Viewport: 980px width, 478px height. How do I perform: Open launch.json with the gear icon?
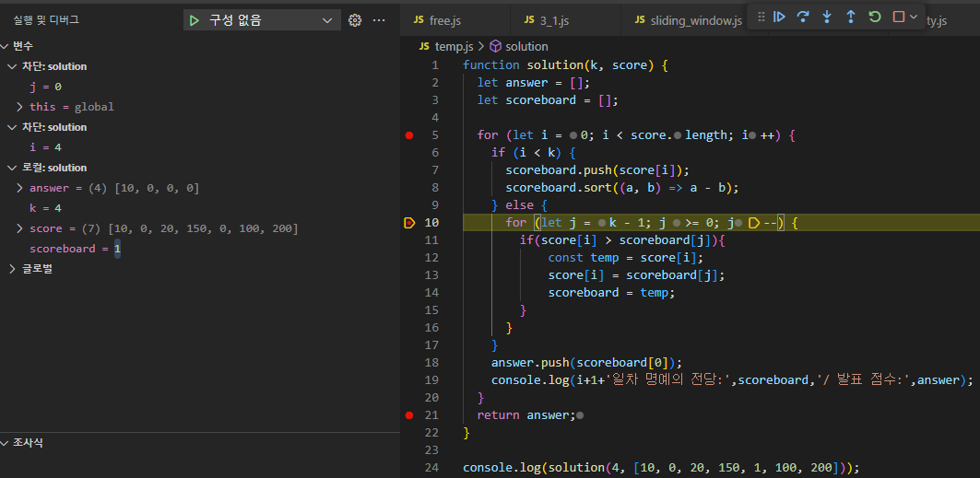click(x=355, y=20)
